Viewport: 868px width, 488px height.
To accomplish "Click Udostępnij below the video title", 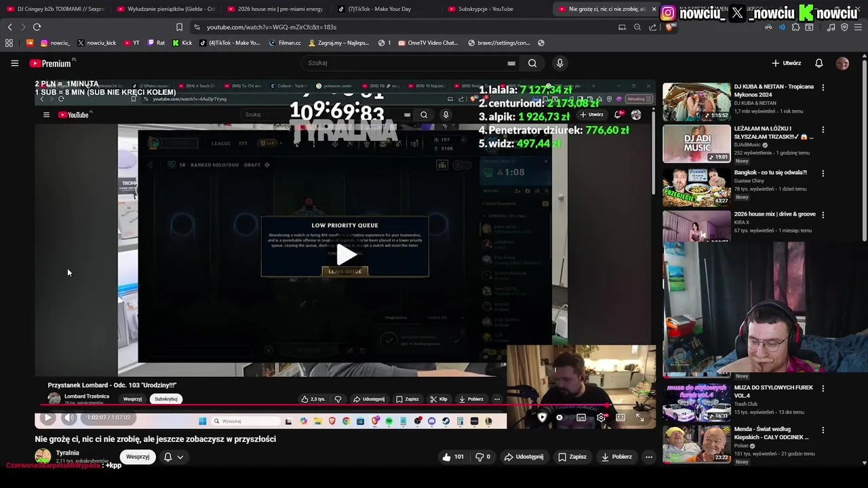I will click(x=524, y=457).
